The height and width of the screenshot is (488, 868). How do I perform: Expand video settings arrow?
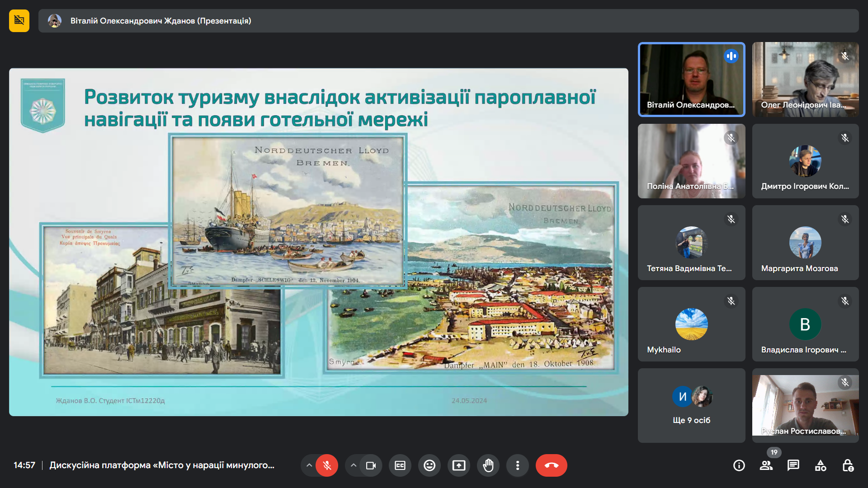[354, 465]
